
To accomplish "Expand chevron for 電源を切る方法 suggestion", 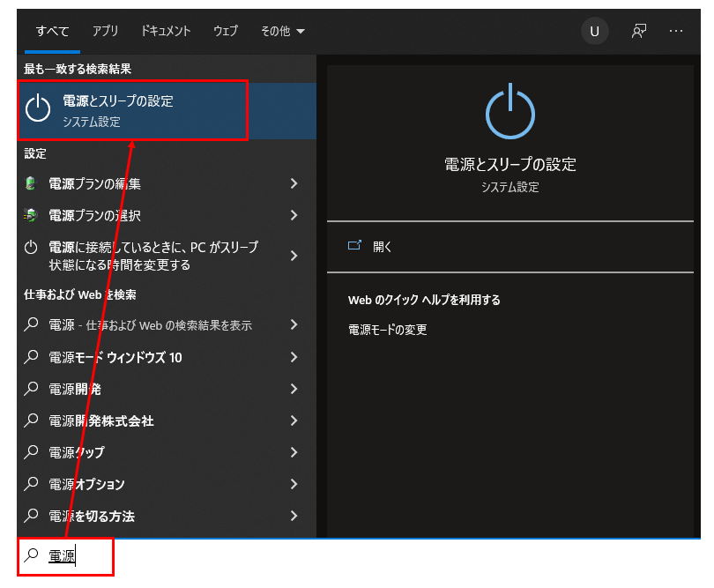I will [294, 516].
